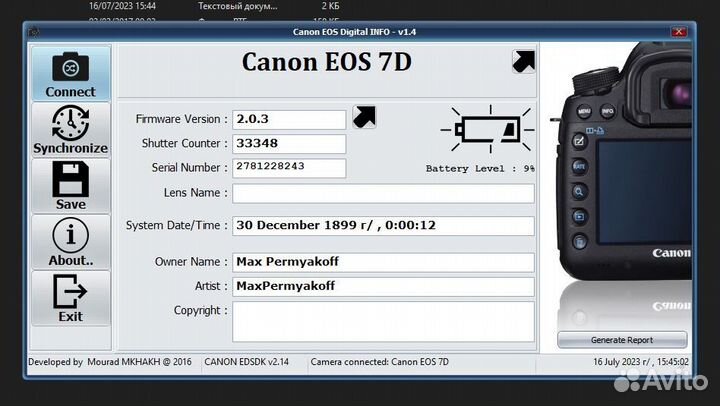Click the 'Serial Number :' label
This screenshot has height=406, width=720.
pyautogui.click(x=190, y=168)
